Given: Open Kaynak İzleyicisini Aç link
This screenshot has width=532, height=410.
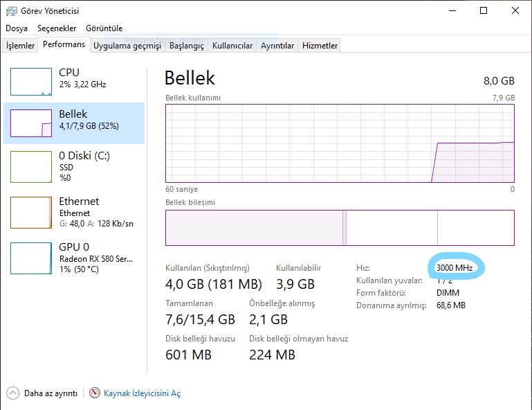Looking at the screenshot, I should [x=142, y=393].
